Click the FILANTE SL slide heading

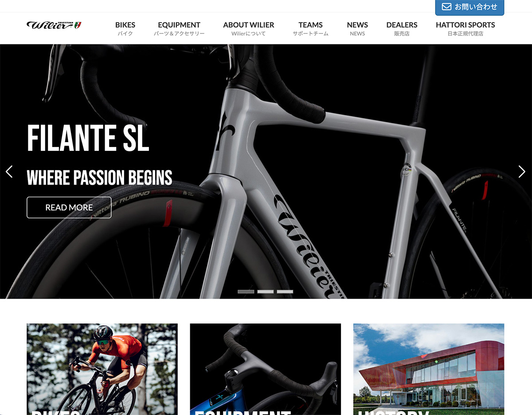point(88,138)
